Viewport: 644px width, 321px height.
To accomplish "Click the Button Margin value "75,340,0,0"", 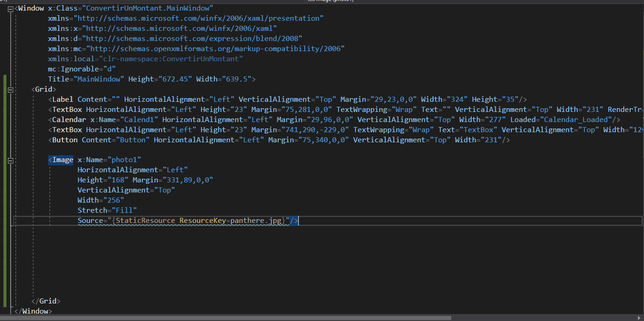I will [322, 140].
